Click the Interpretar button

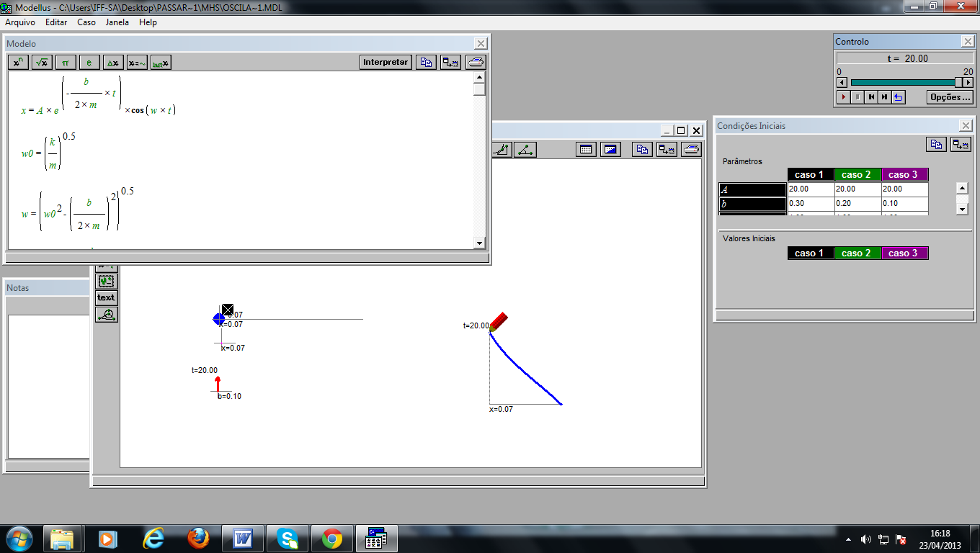click(x=386, y=63)
